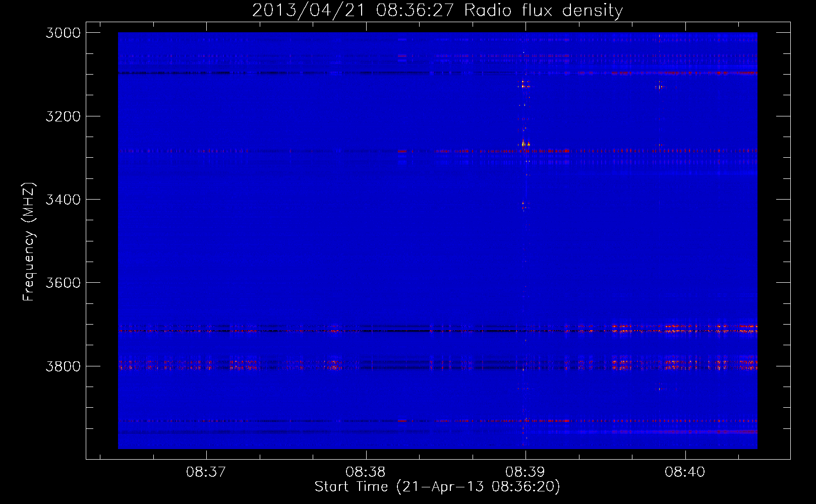Click the 3000 frequency tick label
The width and height of the screenshot is (816, 504).
[x=63, y=33]
